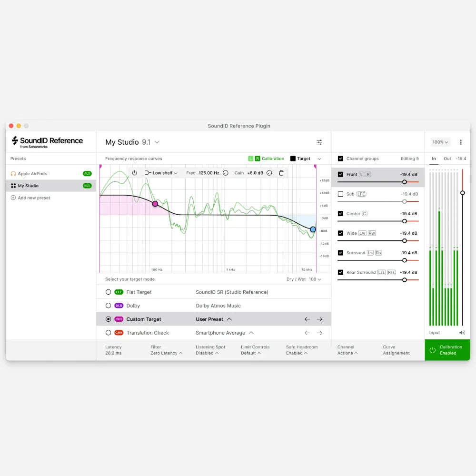
Task: Open the three-dot overflow menu
Action: [460, 142]
